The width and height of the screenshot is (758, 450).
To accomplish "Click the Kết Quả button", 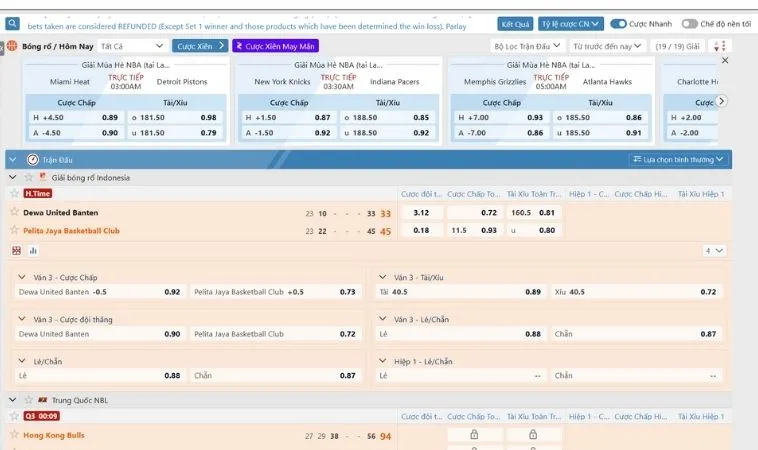I will 515,24.
